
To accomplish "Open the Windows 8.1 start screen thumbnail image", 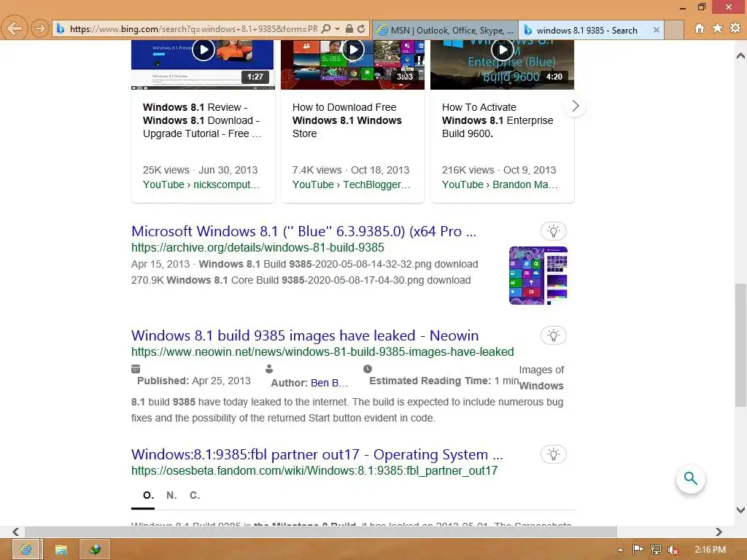I will 538,275.
